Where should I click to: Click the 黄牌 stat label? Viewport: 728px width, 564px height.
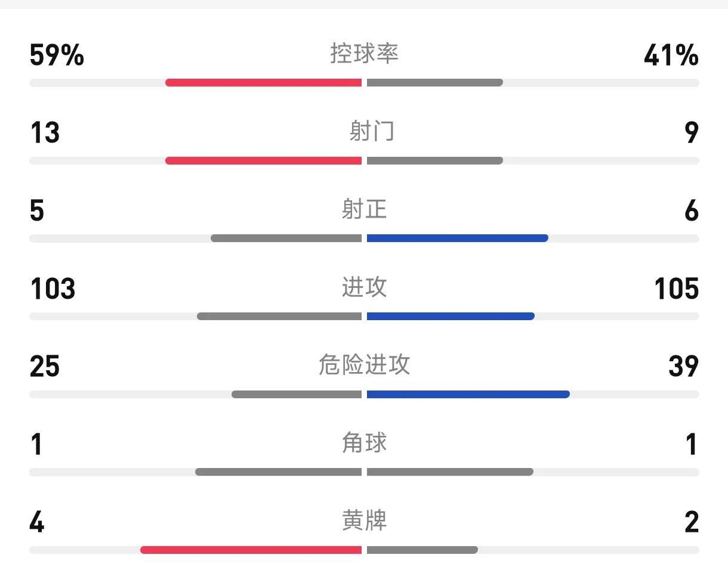coord(364,520)
